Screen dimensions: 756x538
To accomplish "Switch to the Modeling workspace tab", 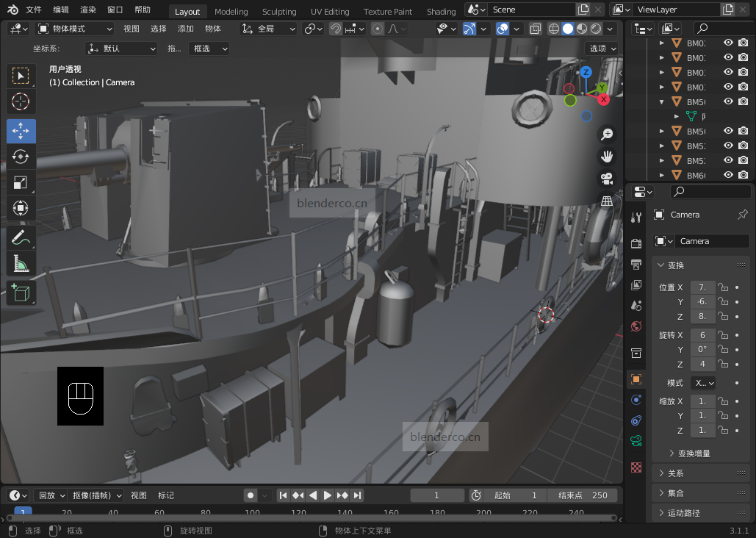I will tap(231, 12).
